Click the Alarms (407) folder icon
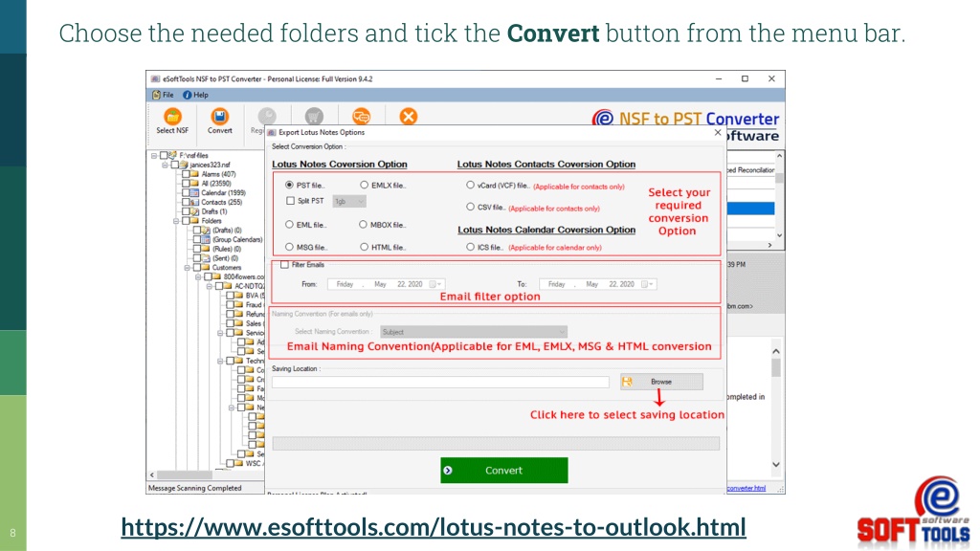 pyautogui.click(x=195, y=174)
